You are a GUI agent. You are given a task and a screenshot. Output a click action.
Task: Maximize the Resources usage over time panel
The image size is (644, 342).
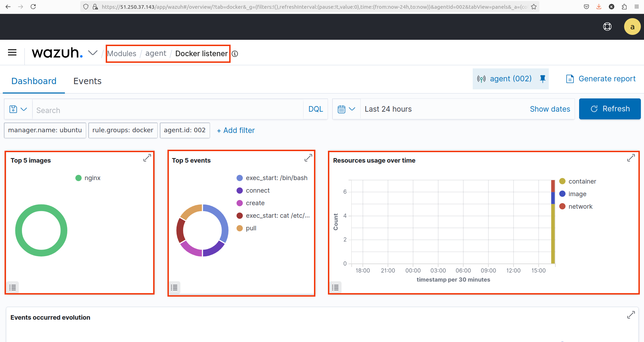coord(631,158)
